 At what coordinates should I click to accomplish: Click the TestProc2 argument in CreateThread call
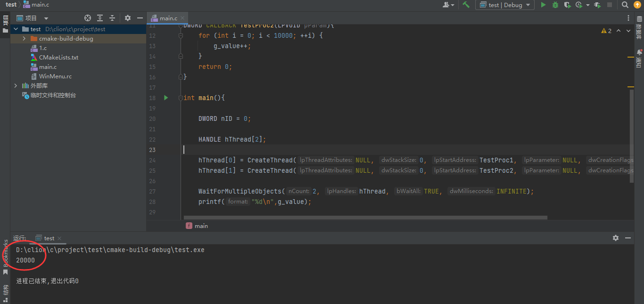pyautogui.click(x=496, y=170)
